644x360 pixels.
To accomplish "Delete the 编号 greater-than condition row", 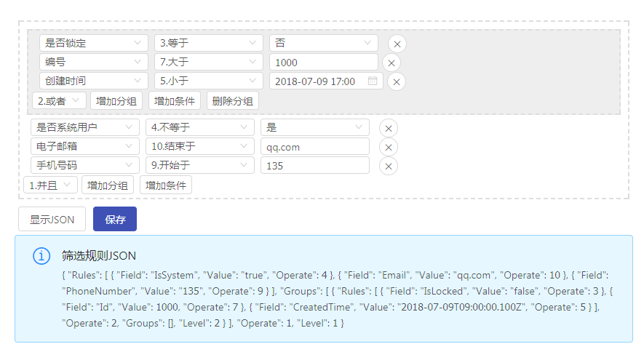I will [x=391, y=63].
